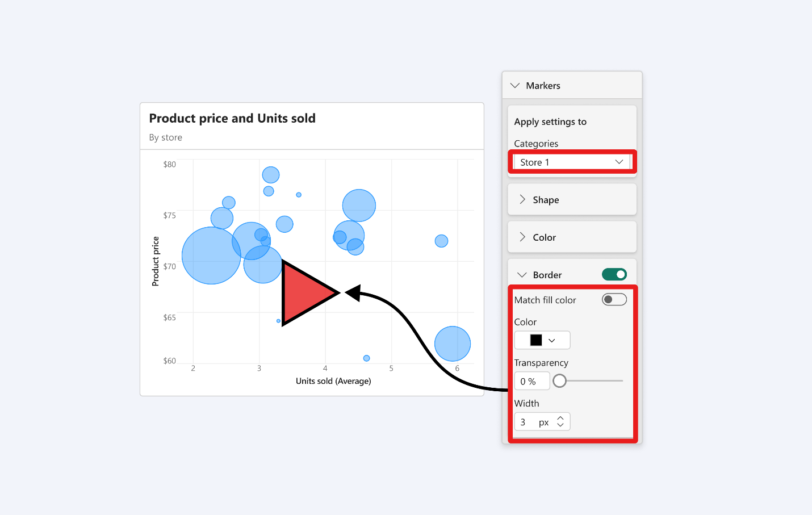Open the Store 1 categories dropdown
This screenshot has width=812, height=515.
[x=571, y=162]
